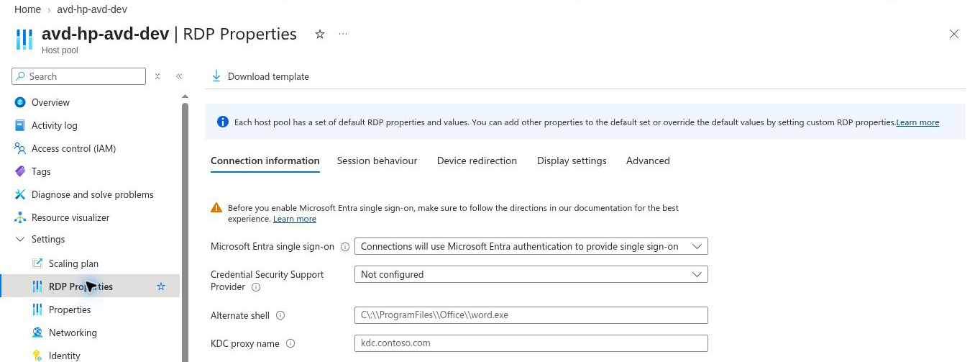Switch to the Device redirection tab
Image resolution: width=980 pixels, height=362 pixels.
[477, 160]
